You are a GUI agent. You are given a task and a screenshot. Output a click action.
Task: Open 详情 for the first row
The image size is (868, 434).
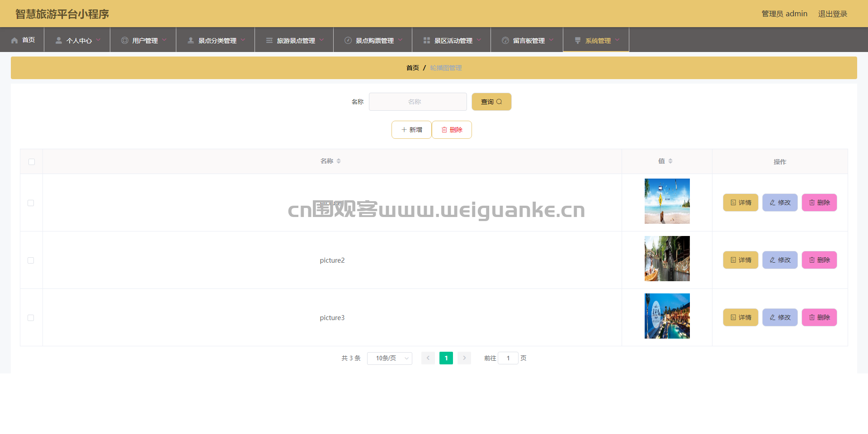coord(741,203)
